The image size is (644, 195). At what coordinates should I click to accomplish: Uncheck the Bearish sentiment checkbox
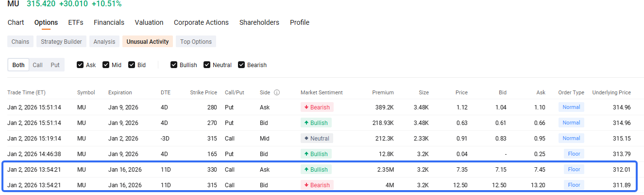pyautogui.click(x=241, y=65)
